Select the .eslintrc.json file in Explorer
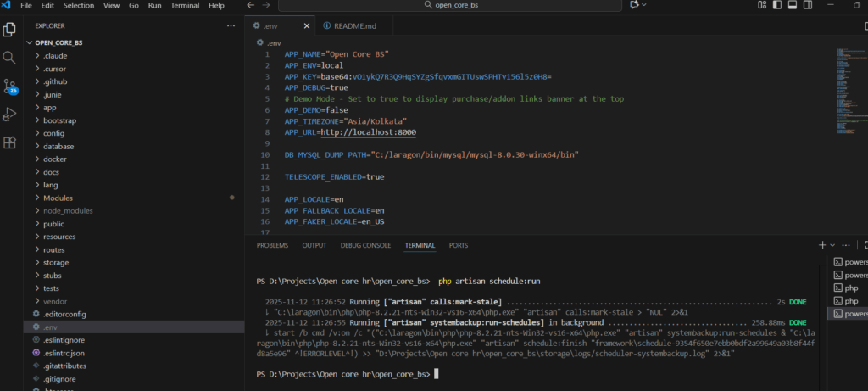The image size is (868, 391). [64, 352]
